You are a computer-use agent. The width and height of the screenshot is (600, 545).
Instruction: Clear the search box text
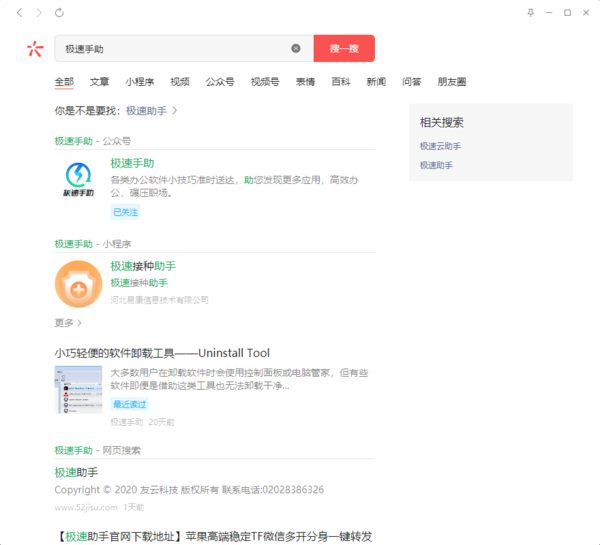click(296, 48)
